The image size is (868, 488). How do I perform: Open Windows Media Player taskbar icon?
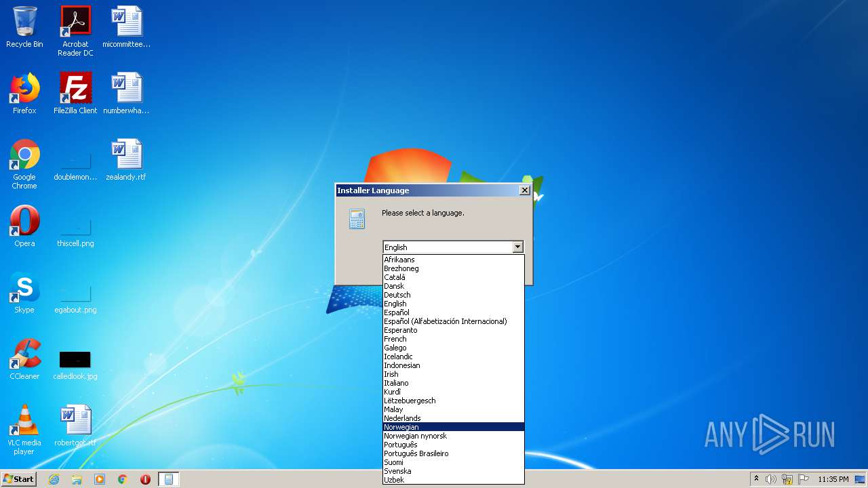tap(100, 479)
